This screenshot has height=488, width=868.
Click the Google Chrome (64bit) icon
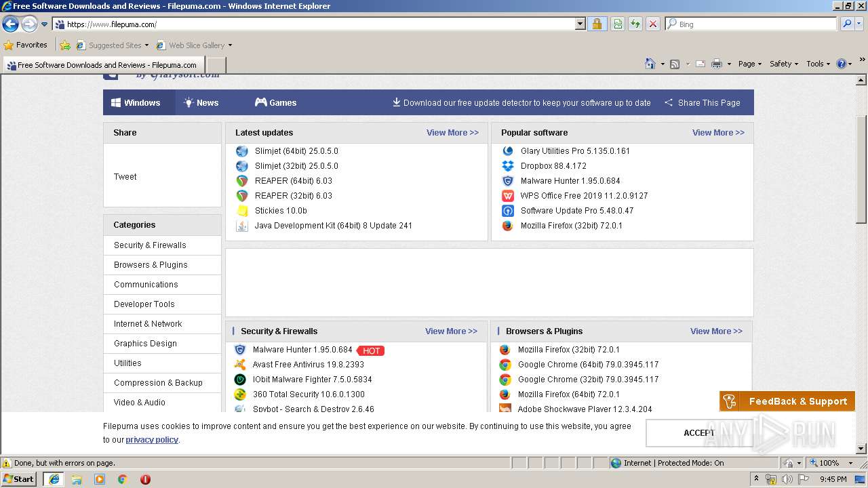tap(505, 365)
